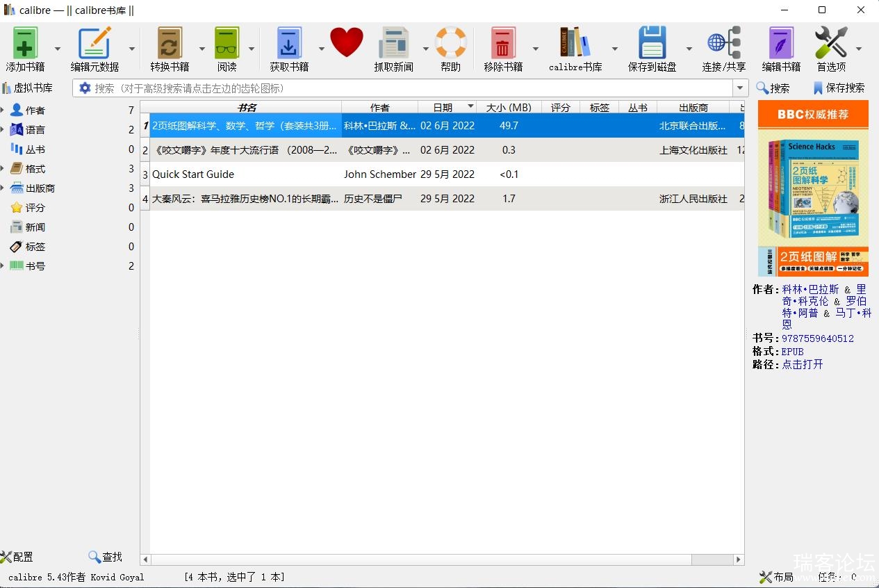Open 首选项 preferences tools icon
The height and width of the screenshot is (588, 879).
click(831, 43)
